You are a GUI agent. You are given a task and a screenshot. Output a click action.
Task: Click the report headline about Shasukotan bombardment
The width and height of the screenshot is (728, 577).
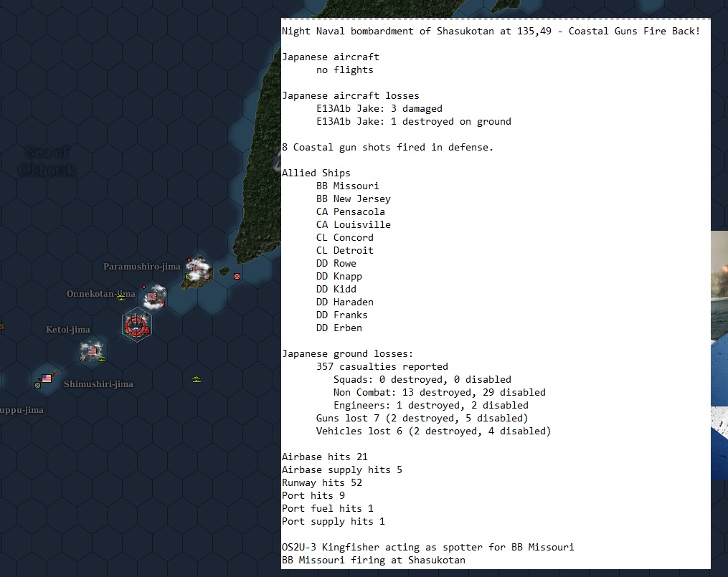(491, 31)
